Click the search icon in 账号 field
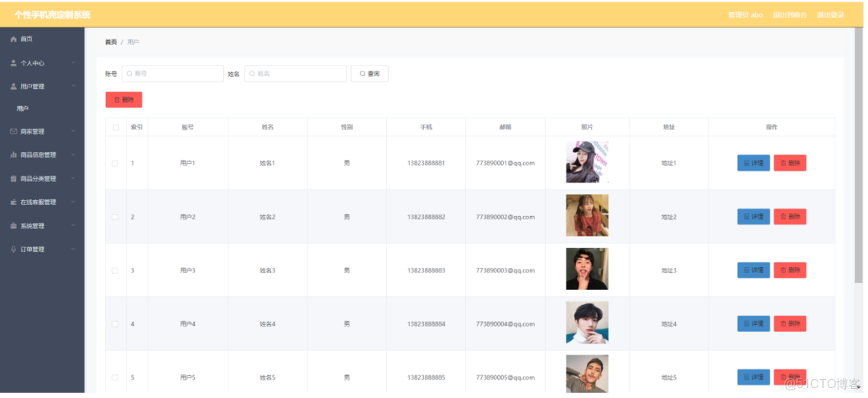This screenshot has height=398, width=868. point(129,73)
